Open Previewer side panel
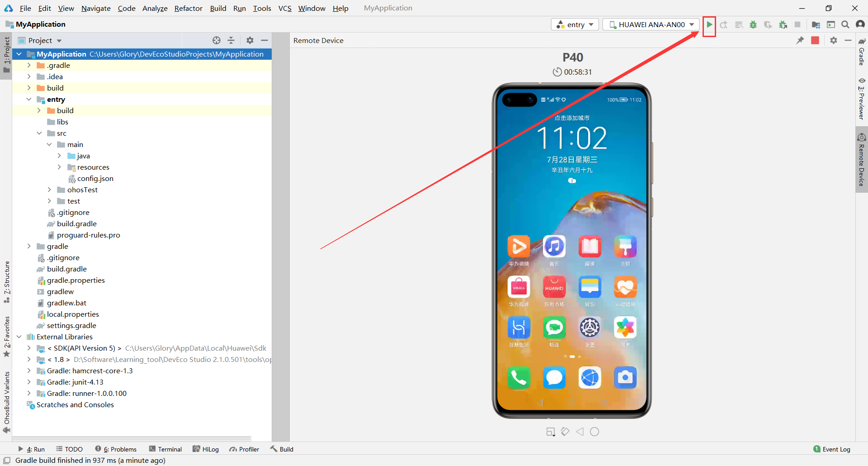Image resolution: width=868 pixels, height=466 pixels. tap(862, 99)
